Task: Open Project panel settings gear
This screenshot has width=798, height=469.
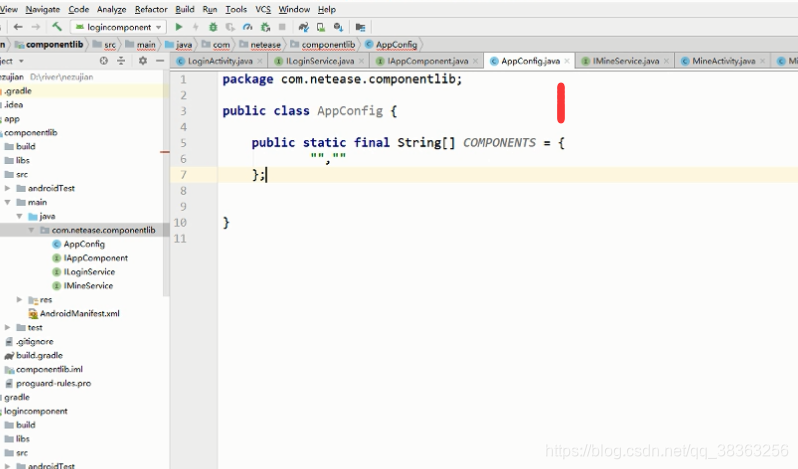Action: (143, 61)
